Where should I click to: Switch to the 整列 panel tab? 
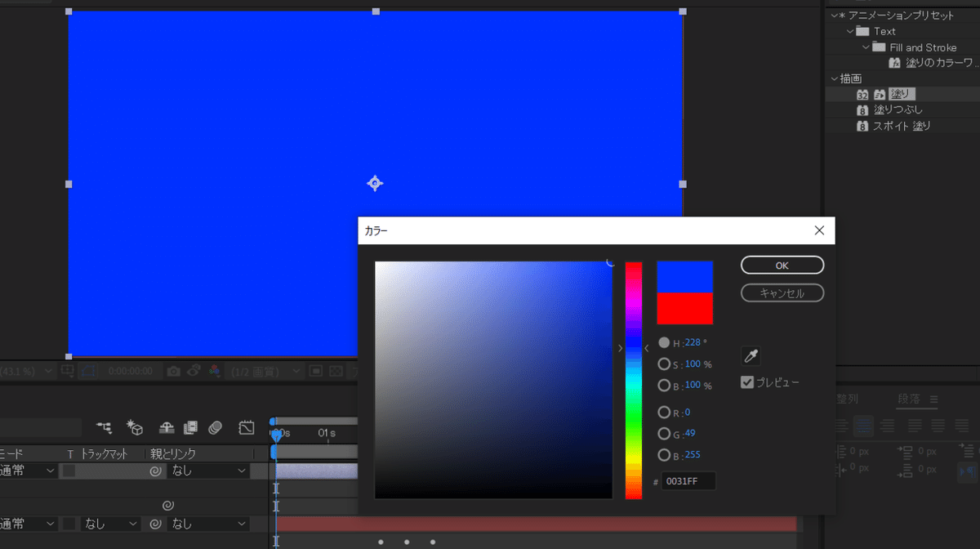847,399
